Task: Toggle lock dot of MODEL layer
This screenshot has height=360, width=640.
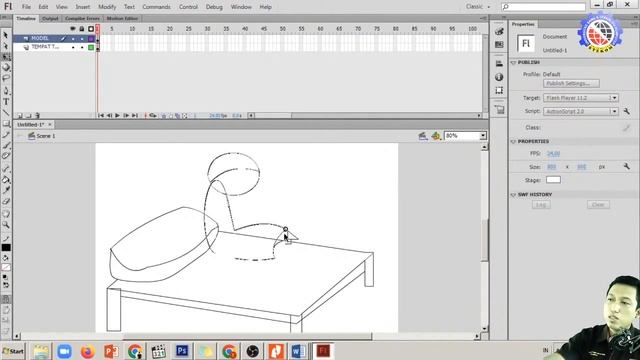Action: click(x=82, y=39)
